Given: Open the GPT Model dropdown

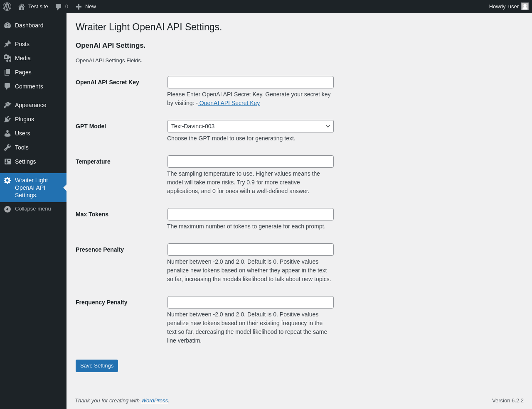Looking at the screenshot, I should point(251,126).
